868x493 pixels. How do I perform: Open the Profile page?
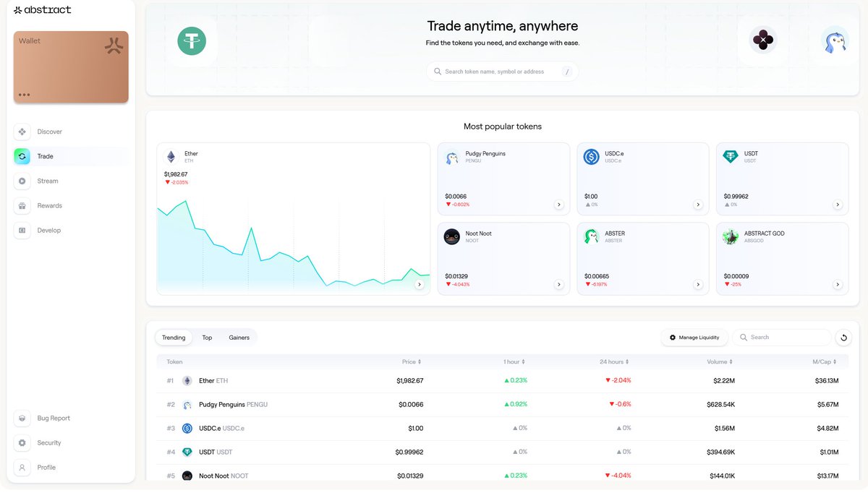point(71,467)
